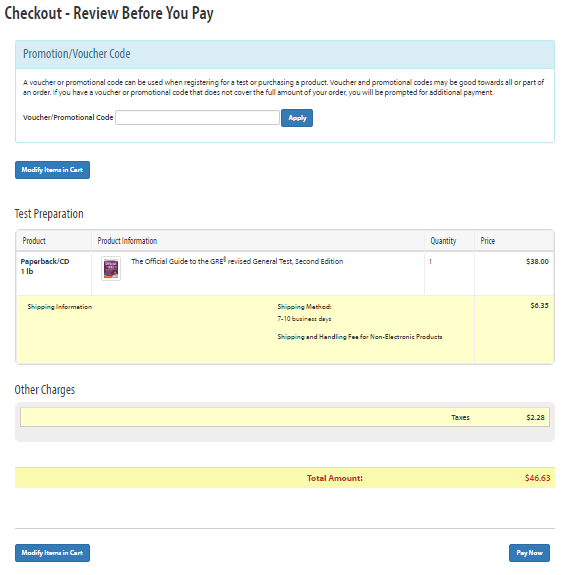This screenshot has height=575, width=562.
Task: Click the Other Charges section heading
Action: point(45,389)
